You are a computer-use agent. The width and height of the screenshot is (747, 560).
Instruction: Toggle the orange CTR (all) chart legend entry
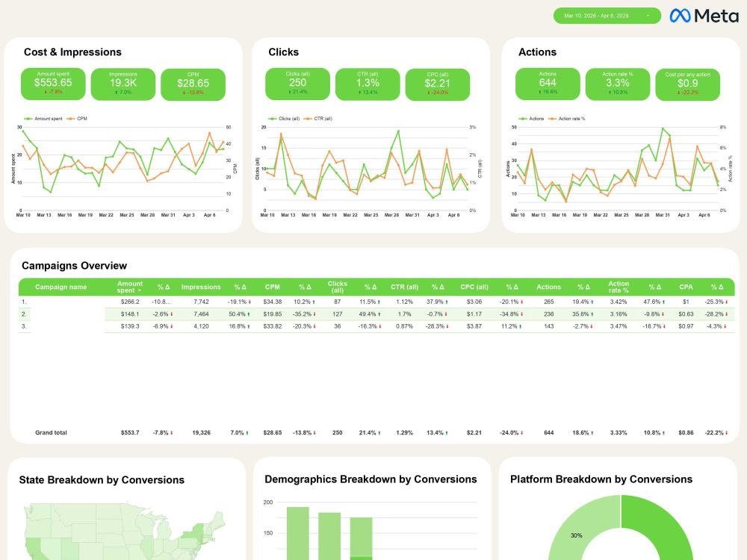pos(318,119)
